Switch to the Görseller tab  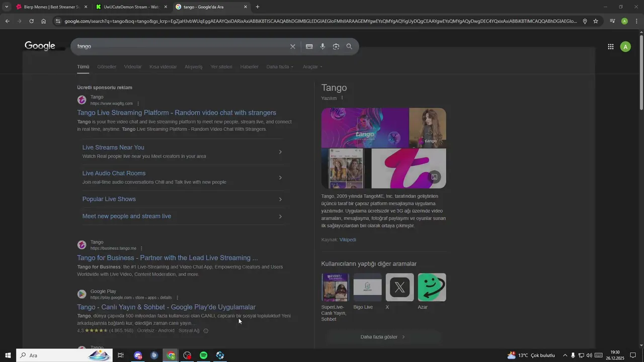coord(107,67)
